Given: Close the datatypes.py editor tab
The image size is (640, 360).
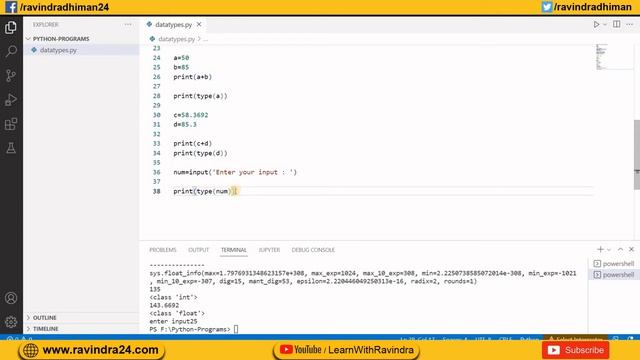Looking at the screenshot, I should [x=199, y=24].
